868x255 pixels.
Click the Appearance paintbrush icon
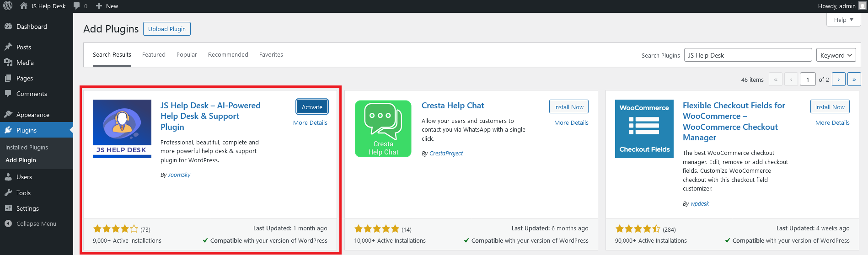point(8,115)
